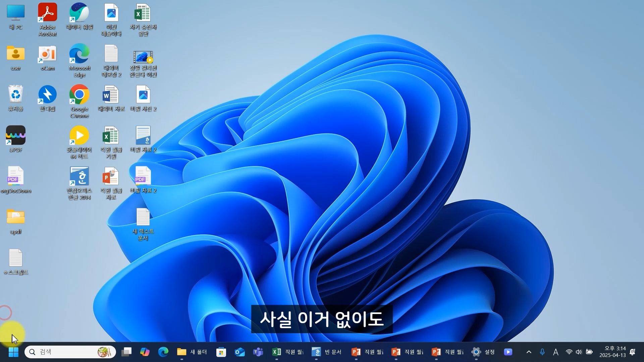
Task: Open Microsoft Teams from the taskbar
Action: pyautogui.click(x=258, y=352)
